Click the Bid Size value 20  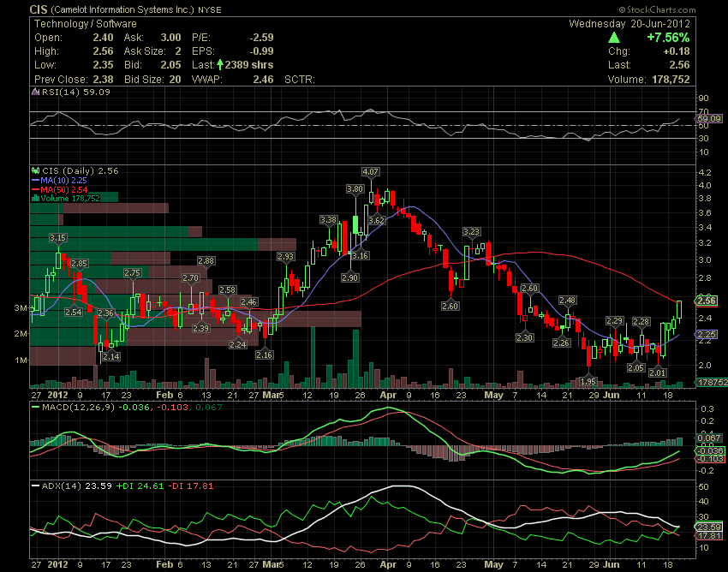175,80
